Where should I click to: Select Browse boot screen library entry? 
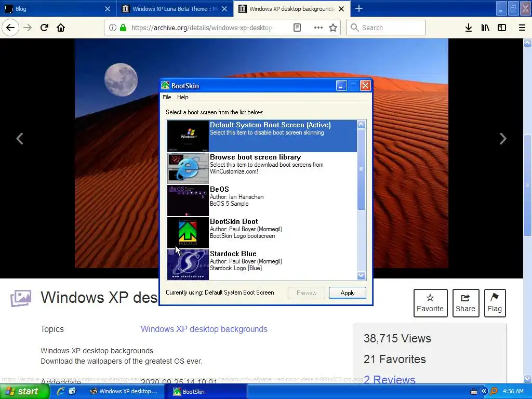262,168
